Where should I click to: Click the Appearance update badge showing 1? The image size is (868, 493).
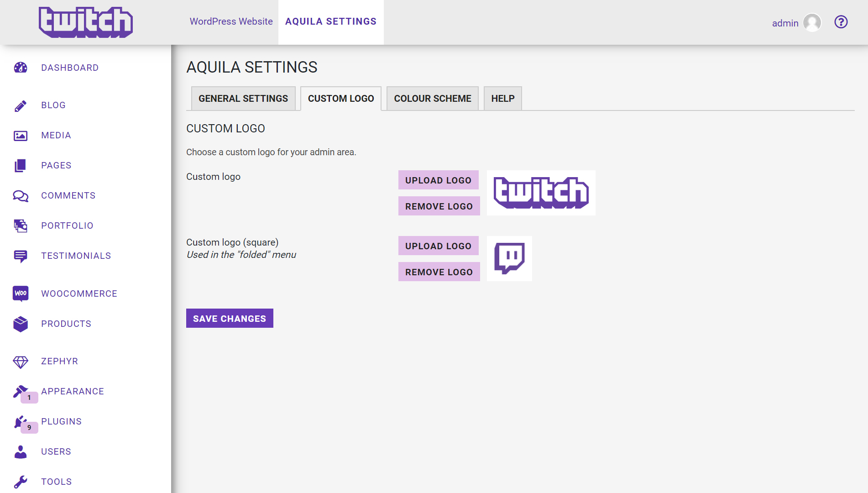pos(29,398)
